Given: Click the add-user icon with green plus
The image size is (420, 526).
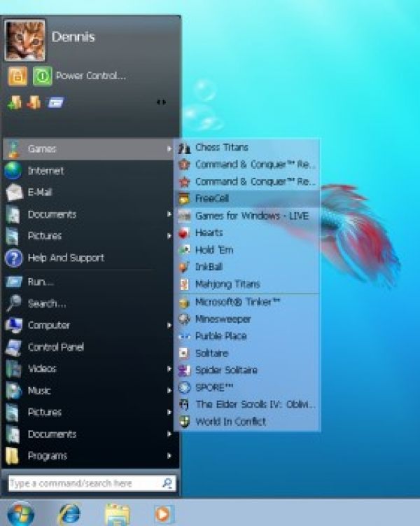Looking at the screenshot, I should (x=15, y=103).
